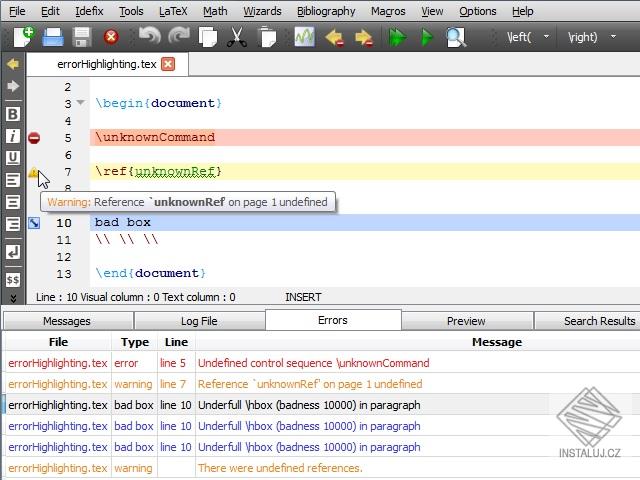This screenshot has height=480, width=640.
Task: Save the document with the floppy icon
Action: (82, 37)
